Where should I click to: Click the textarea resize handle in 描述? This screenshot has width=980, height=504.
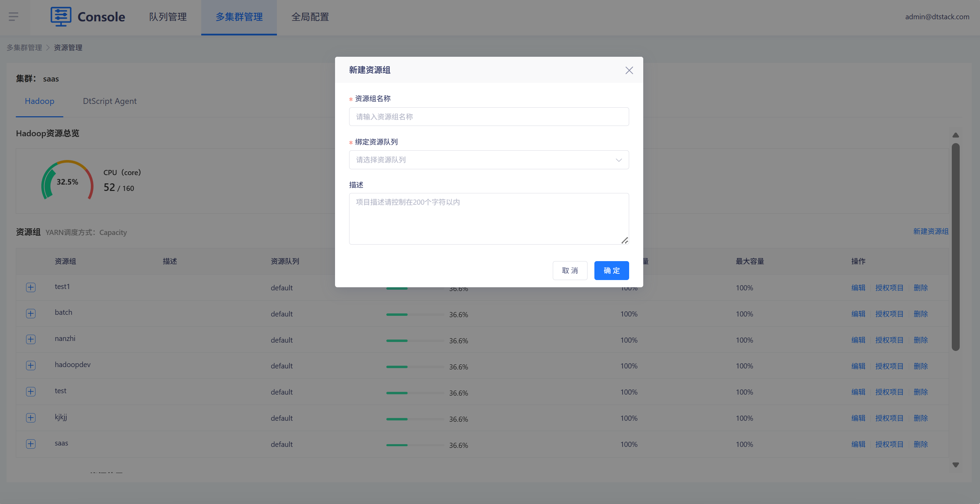625,240
